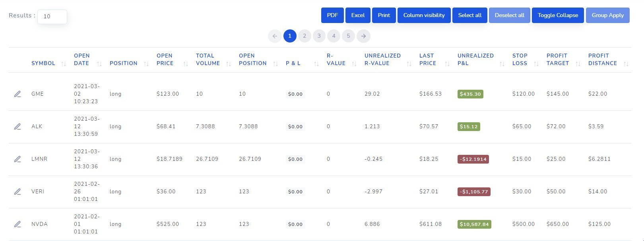Click the 2021-02-26 01:01:01 open date cell
This screenshot has height=241, width=644.
click(x=87, y=192)
